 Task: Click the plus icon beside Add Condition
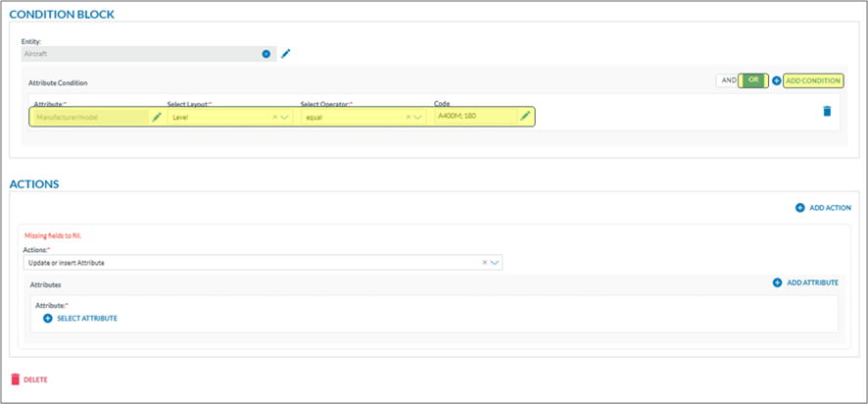777,80
